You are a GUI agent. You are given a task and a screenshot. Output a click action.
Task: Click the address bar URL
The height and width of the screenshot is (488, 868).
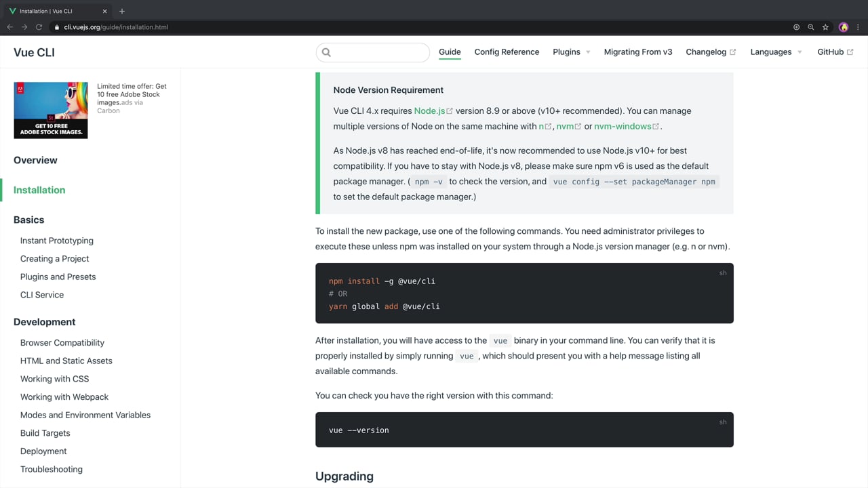[x=116, y=27]
